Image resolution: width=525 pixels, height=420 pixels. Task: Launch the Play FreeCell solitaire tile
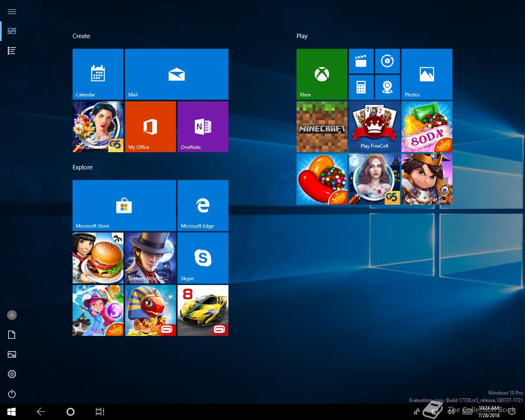(374, 127)
